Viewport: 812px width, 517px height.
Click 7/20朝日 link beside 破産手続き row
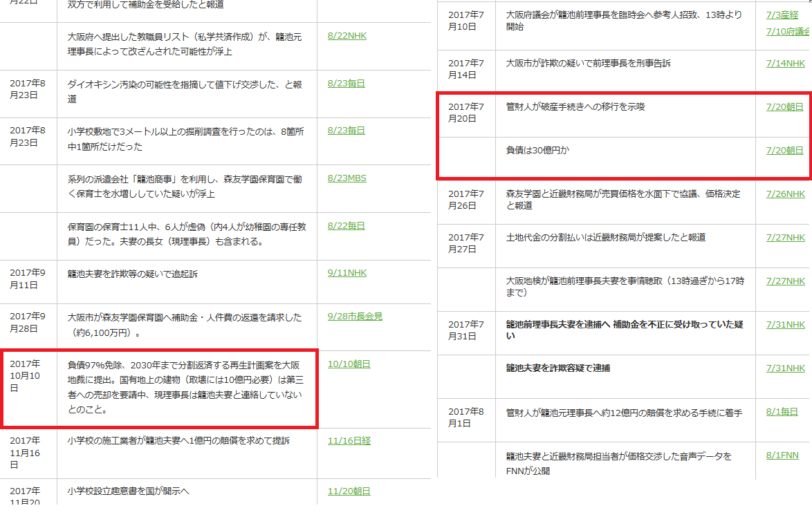coord(784,107)
